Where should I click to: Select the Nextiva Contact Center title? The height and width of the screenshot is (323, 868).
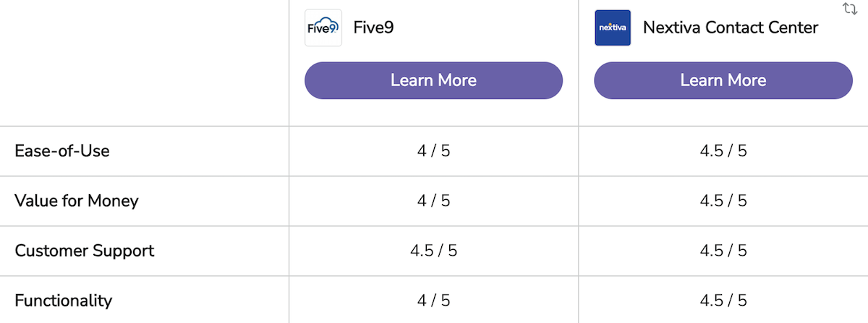click(731, 28)
